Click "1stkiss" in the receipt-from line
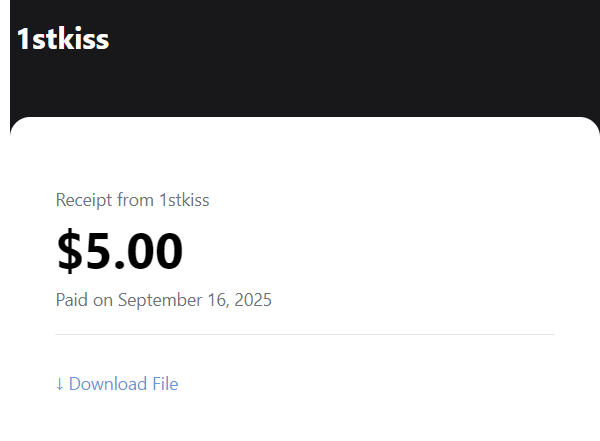Screen dimensions: 600x441 coord(184,200)
